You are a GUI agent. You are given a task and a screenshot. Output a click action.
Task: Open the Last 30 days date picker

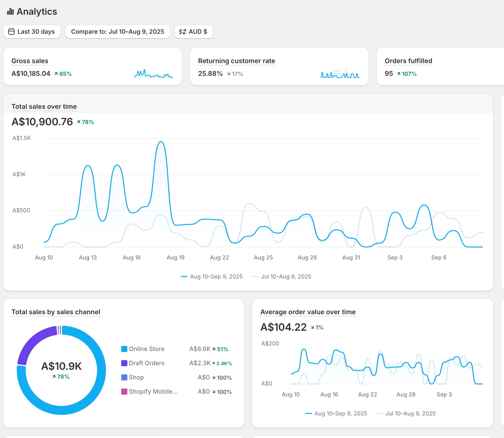coord(32,32)
